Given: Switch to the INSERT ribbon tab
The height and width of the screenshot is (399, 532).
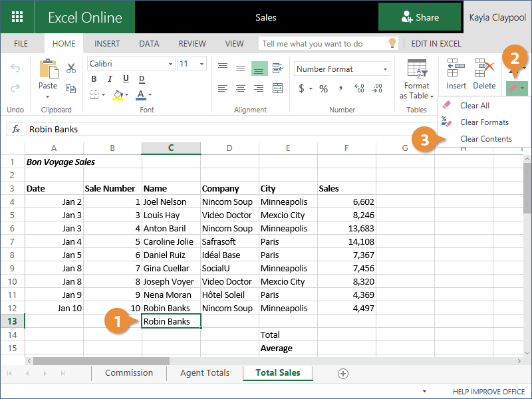Looking at the screenshot, I should pyautogui.click(x=107, y=44).
